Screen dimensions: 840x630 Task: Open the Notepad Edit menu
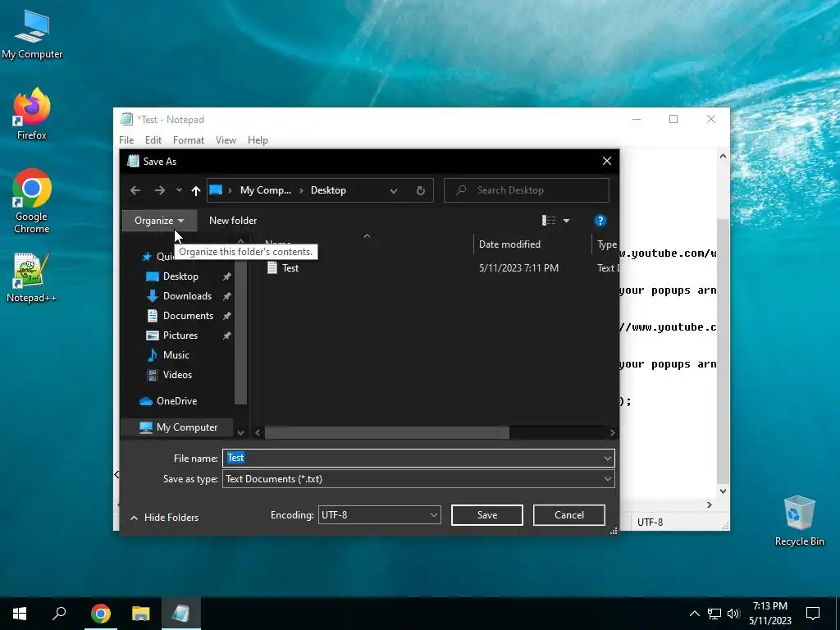[x=153, y=140]
